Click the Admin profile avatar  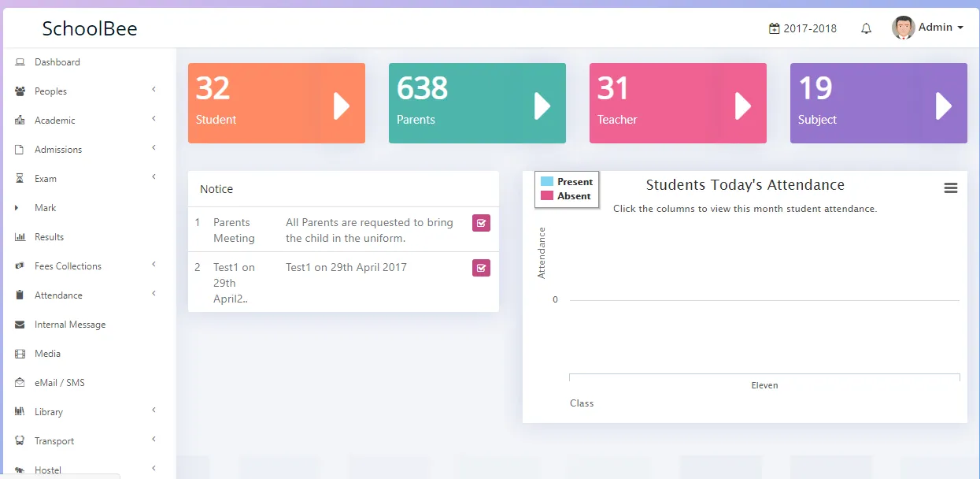[903, 28]
